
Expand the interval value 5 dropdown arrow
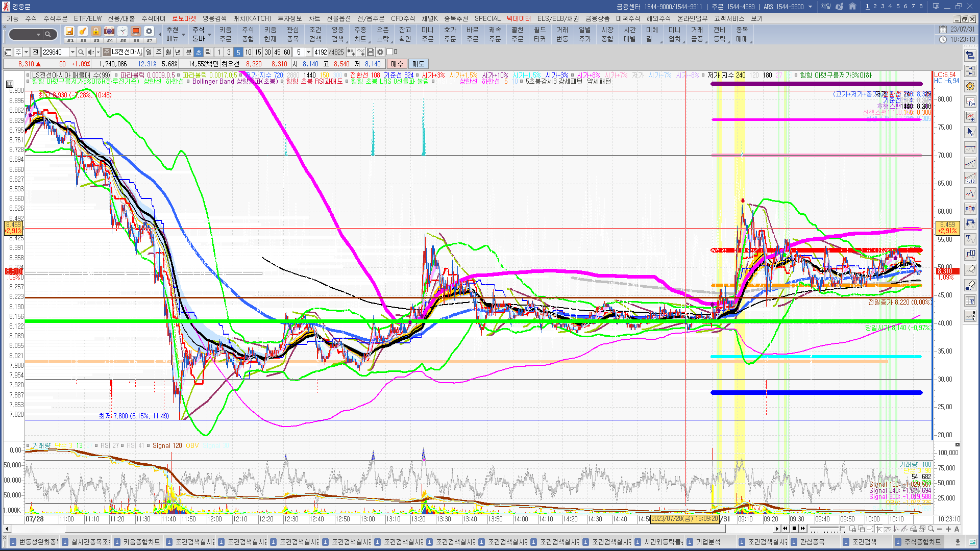308,52
